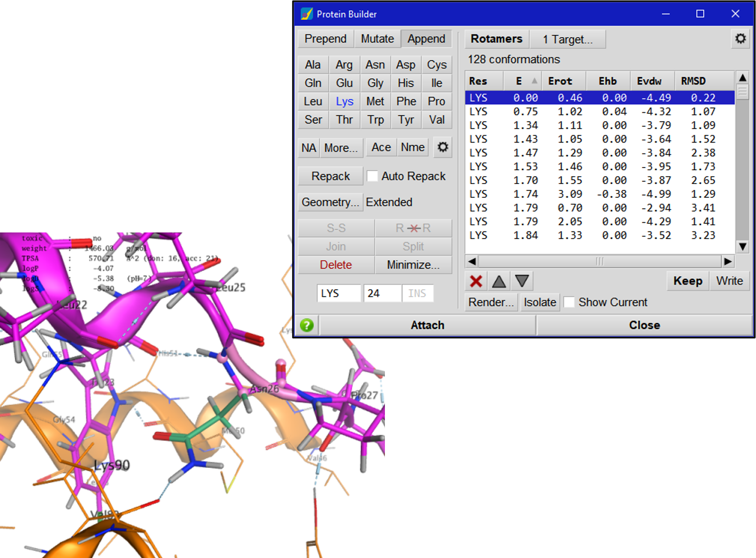Viewport: 756px width, 558px height.
Task: Toggle the Show Current checkbox
Action: click(569, 302)
